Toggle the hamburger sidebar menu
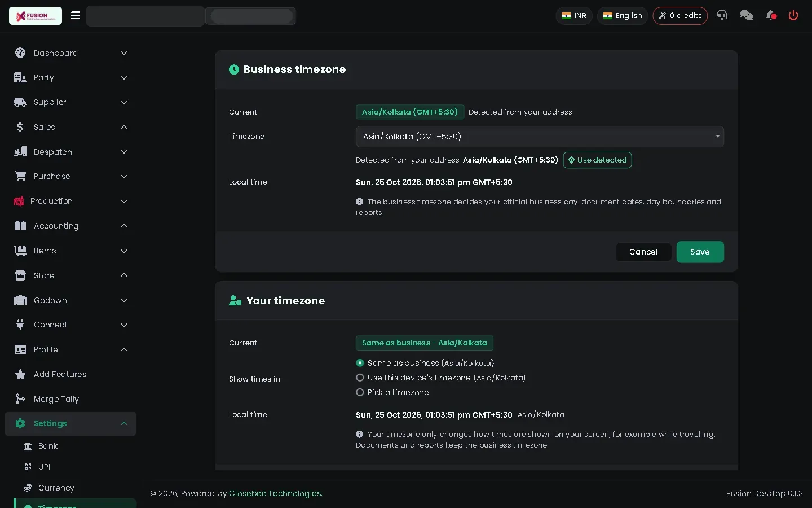This screenshot has height=508, width=812. point(76,15)
